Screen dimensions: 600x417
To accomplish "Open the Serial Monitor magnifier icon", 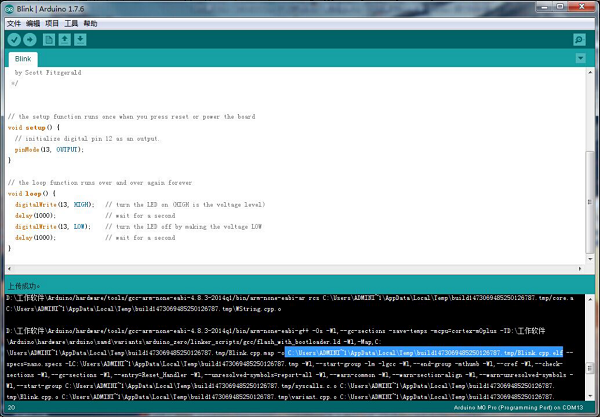I will [579, 39].
